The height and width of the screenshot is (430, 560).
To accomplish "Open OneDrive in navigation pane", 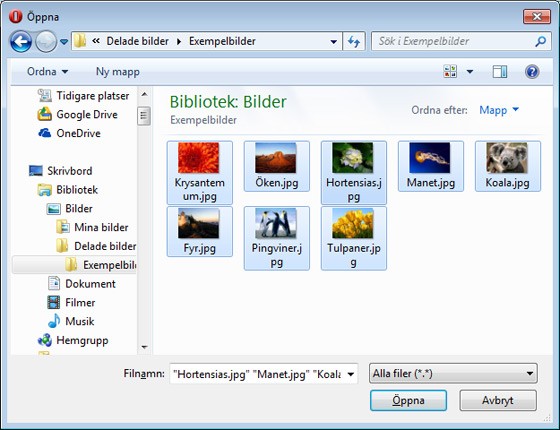I will coord(69,133).
